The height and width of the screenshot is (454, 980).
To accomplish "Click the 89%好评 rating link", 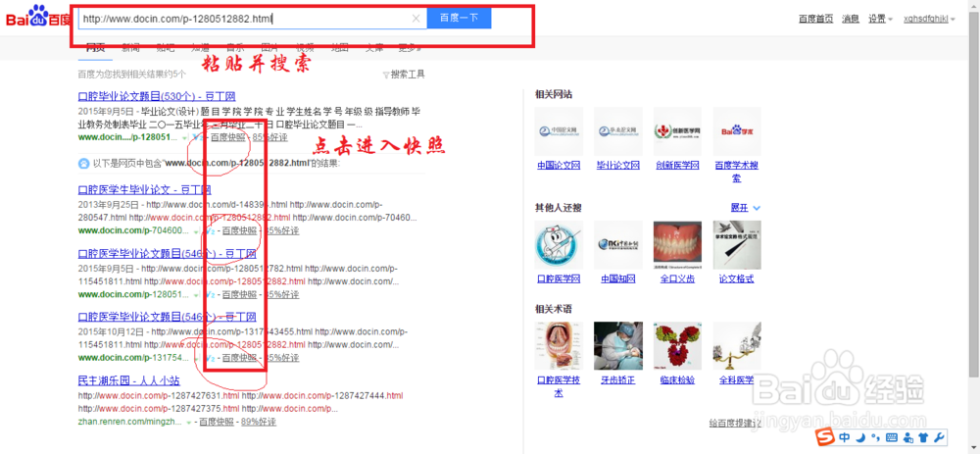I will pyautogui.click(x=259, y=422).
